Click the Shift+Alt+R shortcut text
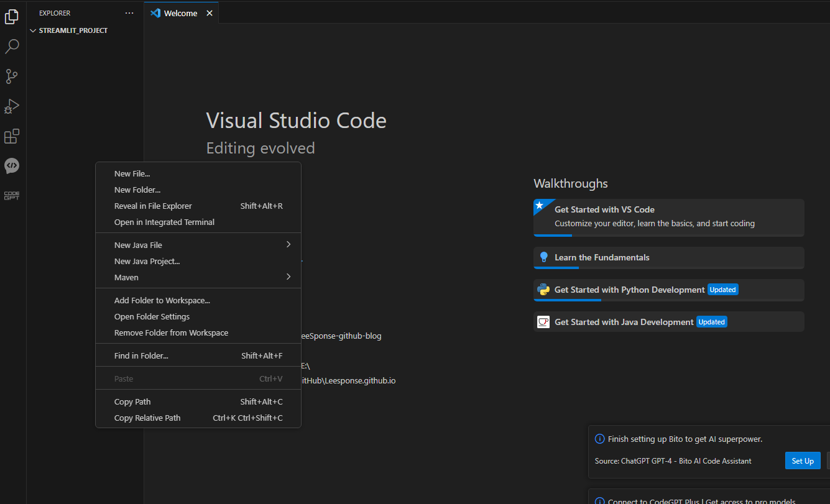 (262, 206)
